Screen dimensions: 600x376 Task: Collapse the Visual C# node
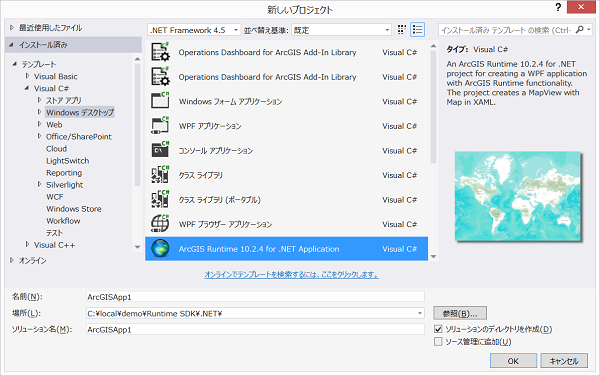tap(27, 88)
